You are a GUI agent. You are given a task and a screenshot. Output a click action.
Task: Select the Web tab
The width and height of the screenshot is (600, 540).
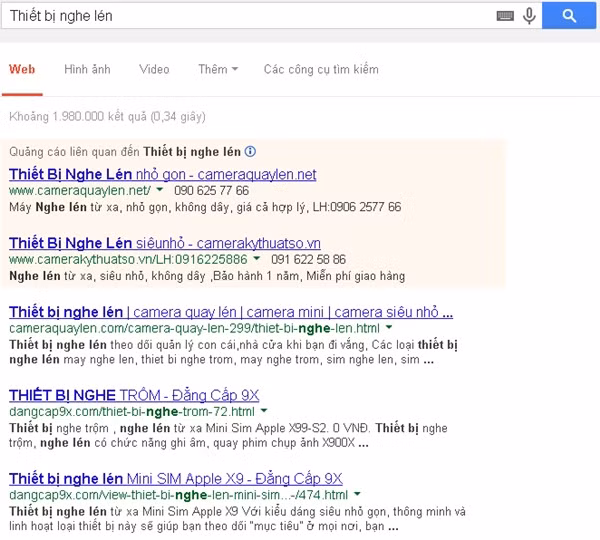(x=22, y=69)
